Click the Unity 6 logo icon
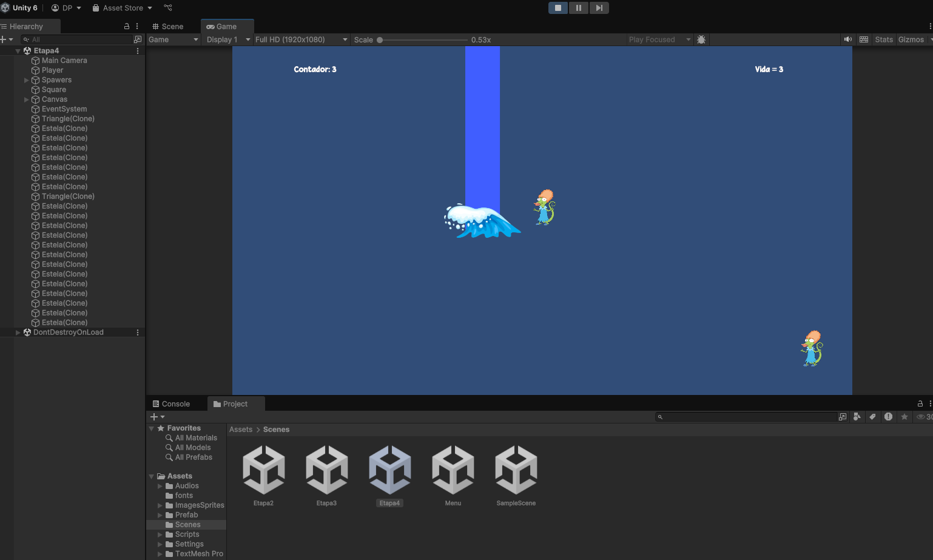The width and height of the screenshot is (933, 560). pyautogui.click(x=5, y=8)
